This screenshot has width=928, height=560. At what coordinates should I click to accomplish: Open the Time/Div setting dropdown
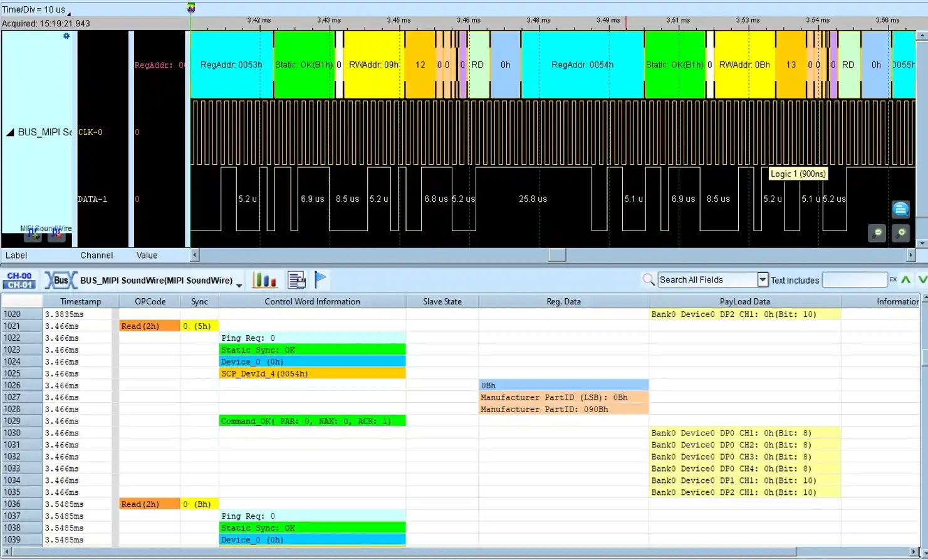point(68,13)
